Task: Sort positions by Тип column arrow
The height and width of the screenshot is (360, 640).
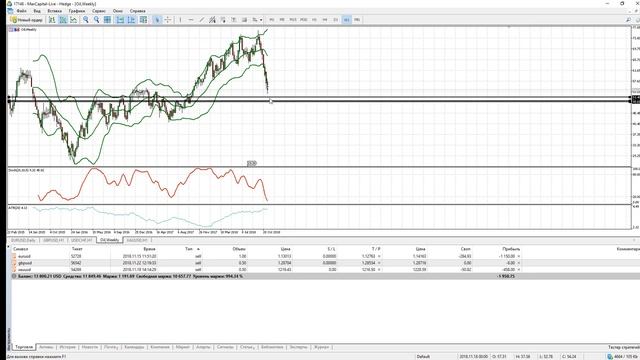Action: [x=198, y=249]
